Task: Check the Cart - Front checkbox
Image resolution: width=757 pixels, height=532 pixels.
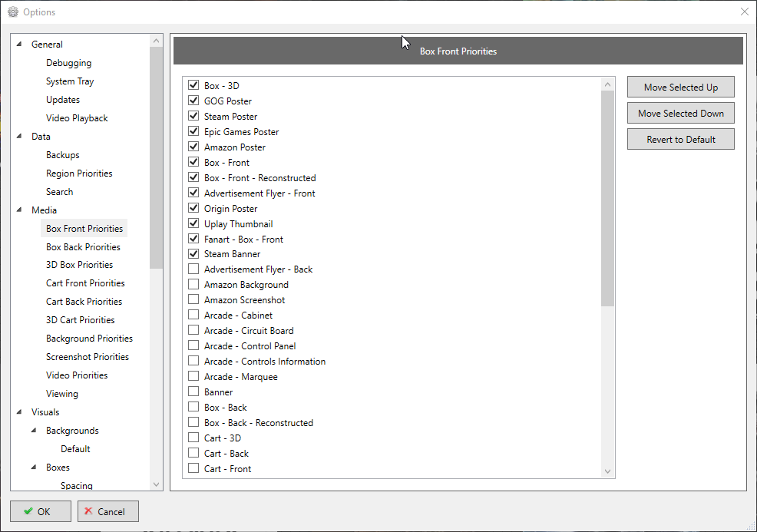Action: click(x=193, y=468)
